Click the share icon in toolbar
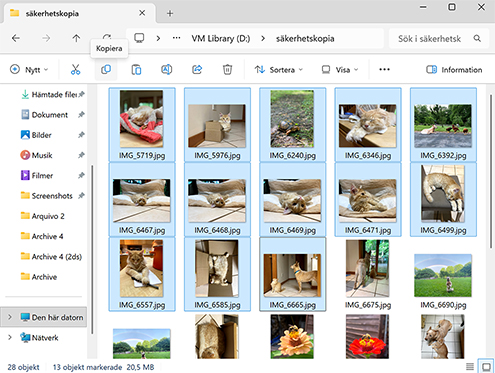Image resolution: width=495 pixels, height=373 pixels. pyautogui.click(x=197, y=70)
